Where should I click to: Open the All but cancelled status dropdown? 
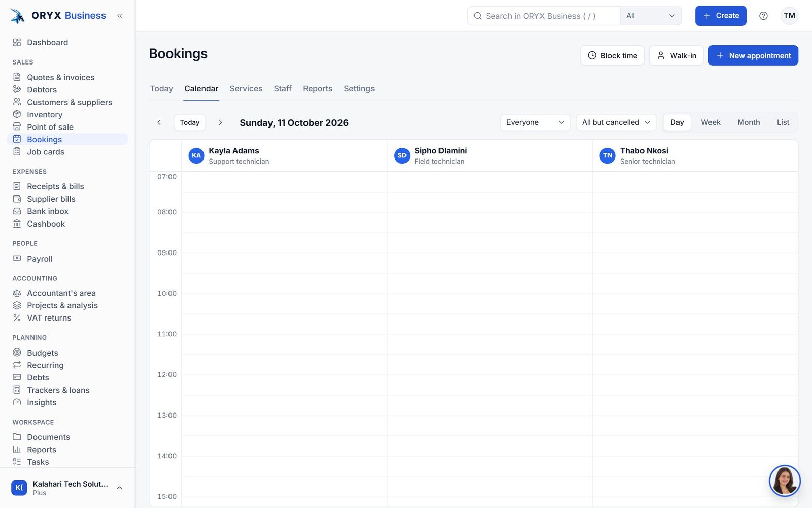click(x=616, y=122)
